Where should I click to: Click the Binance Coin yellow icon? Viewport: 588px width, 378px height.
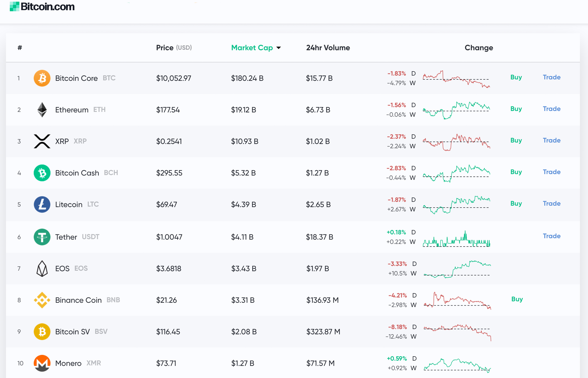click(42, 300)
